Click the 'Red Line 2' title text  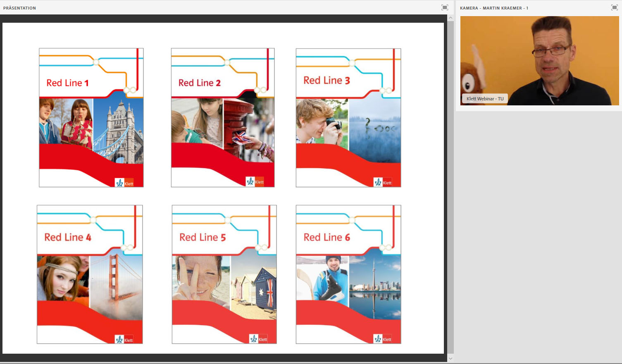[200, 83]
